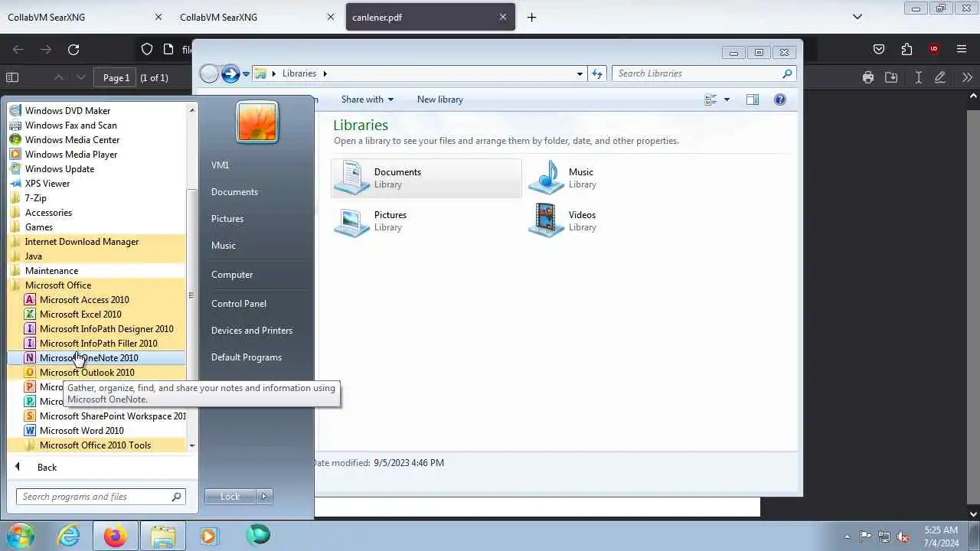Open Default Programs
The height and width of the screenshot is (551, 980).
(247, 357)
